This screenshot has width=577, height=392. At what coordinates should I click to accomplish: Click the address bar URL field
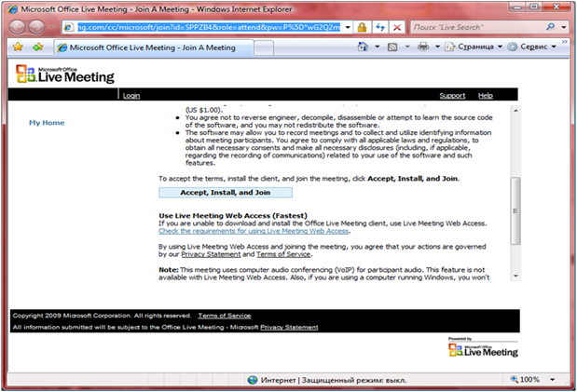[x=208, y=27]
